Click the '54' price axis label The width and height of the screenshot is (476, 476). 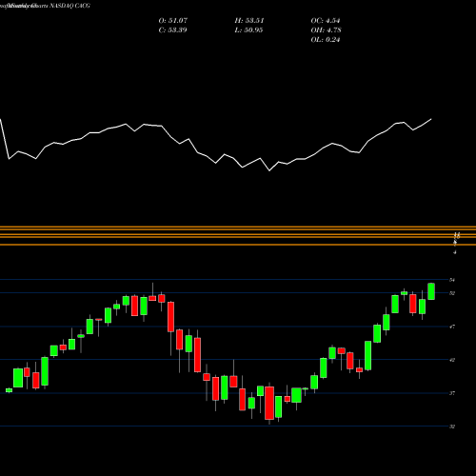point(452,280)
